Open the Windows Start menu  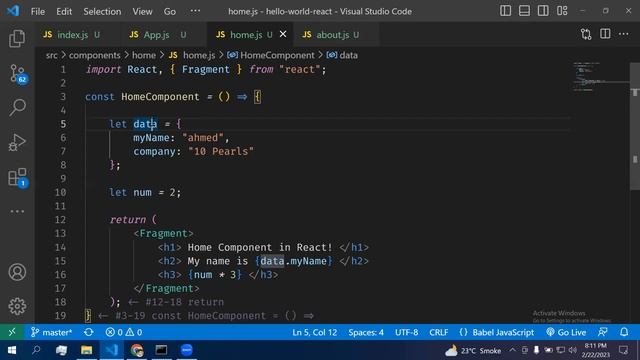point(11,350)
